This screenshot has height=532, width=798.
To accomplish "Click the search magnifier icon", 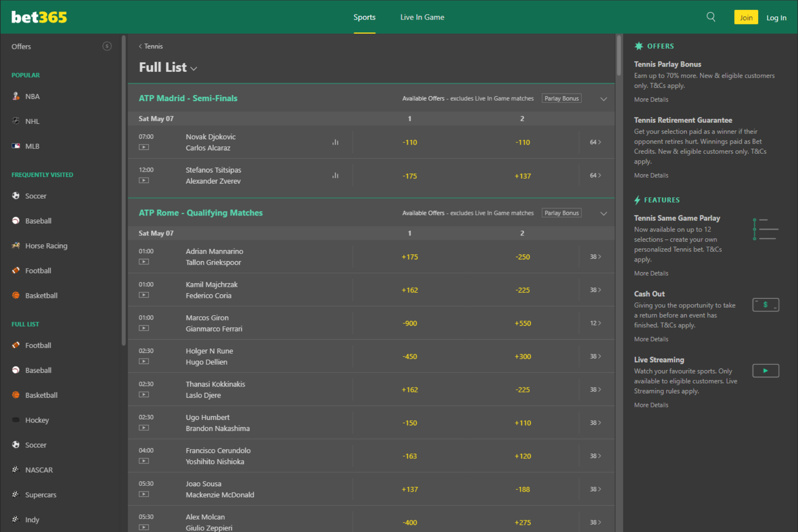I will pos(711,17).
